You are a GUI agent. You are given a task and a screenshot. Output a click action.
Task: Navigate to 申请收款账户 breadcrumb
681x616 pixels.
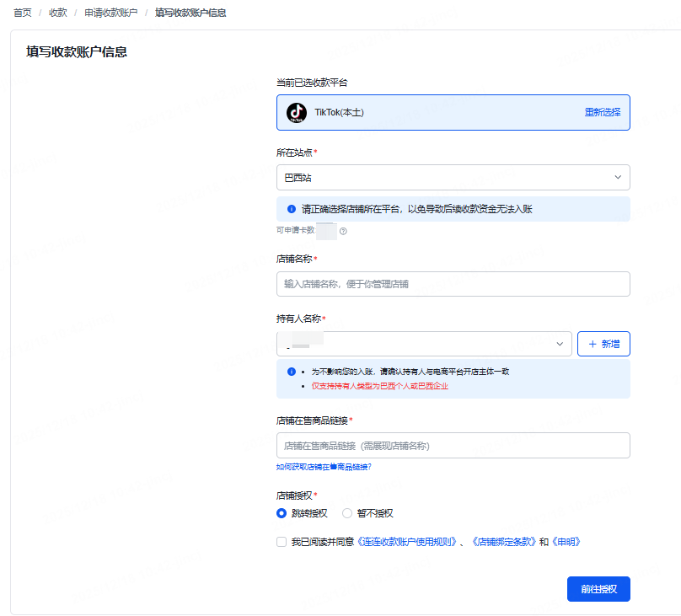coord(110,13)
